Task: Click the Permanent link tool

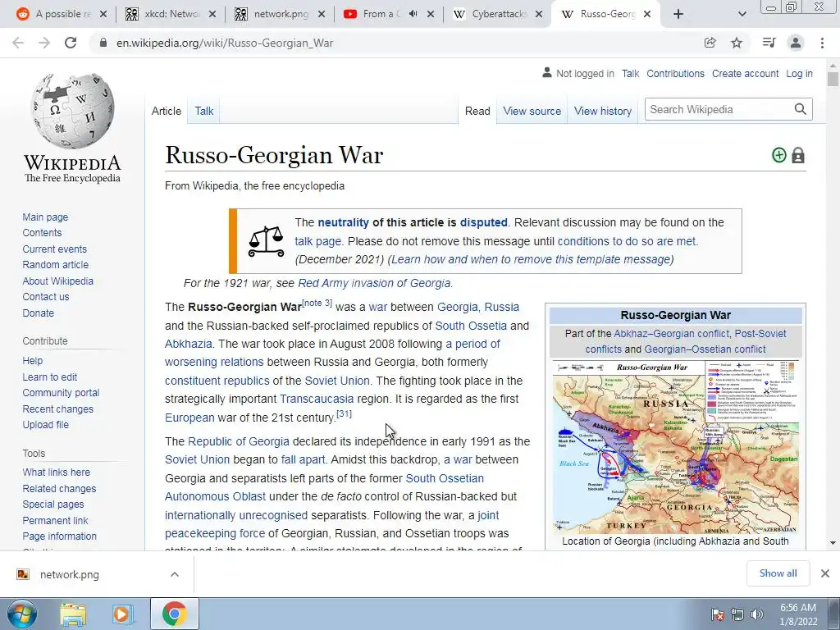Action: (x=55, y=520)
